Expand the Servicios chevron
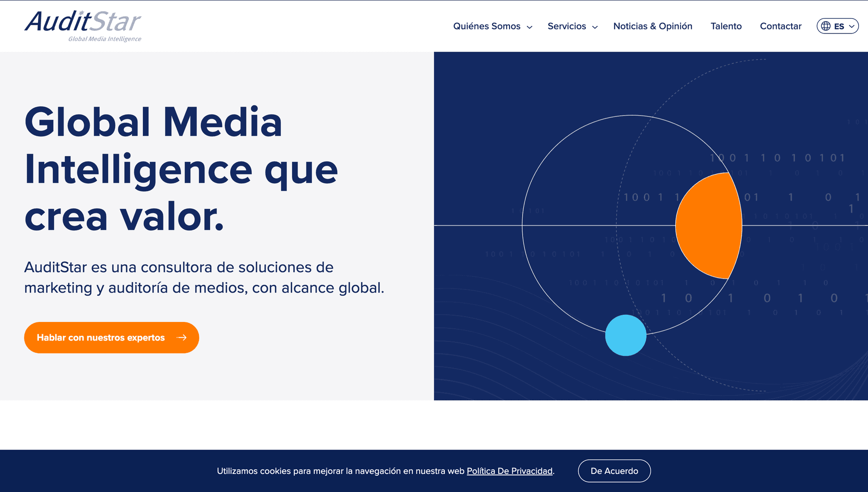The image size is (868, 492). (x=595, y=27)
